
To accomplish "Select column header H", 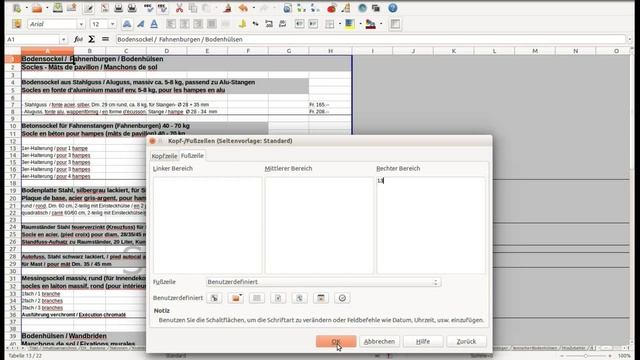I will (330, 51).
